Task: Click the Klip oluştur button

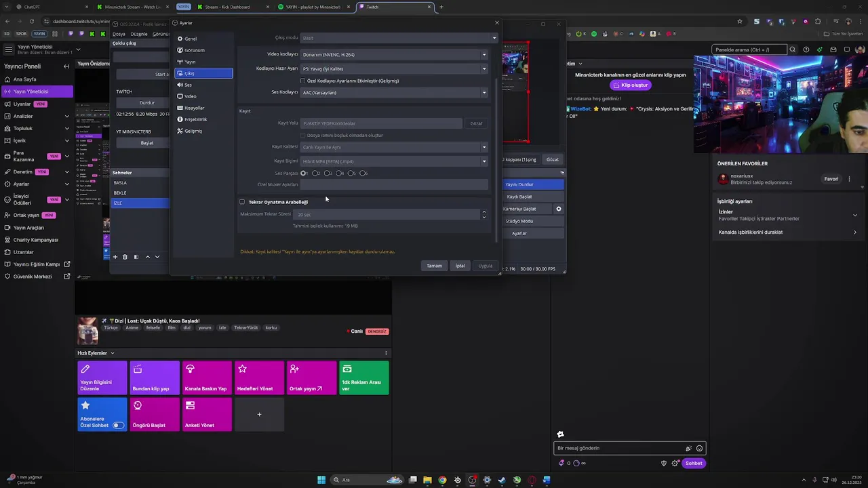Action: click(x=630, y=85)
